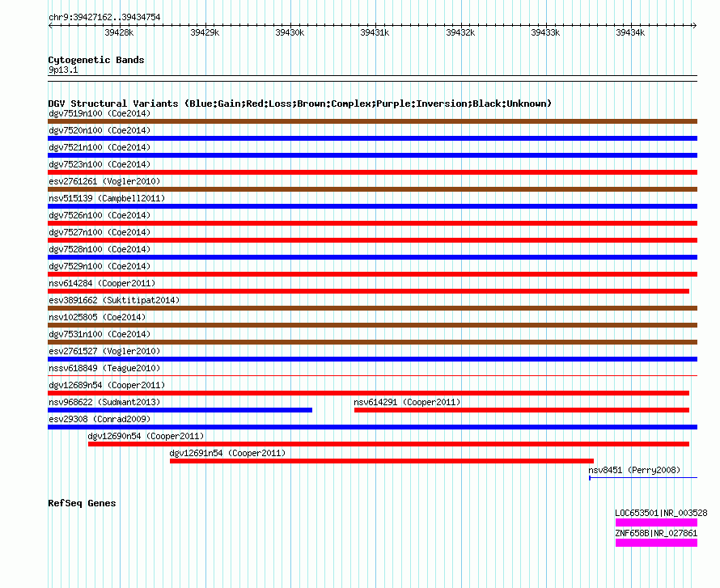Open the dgv12691n54 (Cooper2011) label
The width and height of the screenshot is (720, 588).
[228, 453]
